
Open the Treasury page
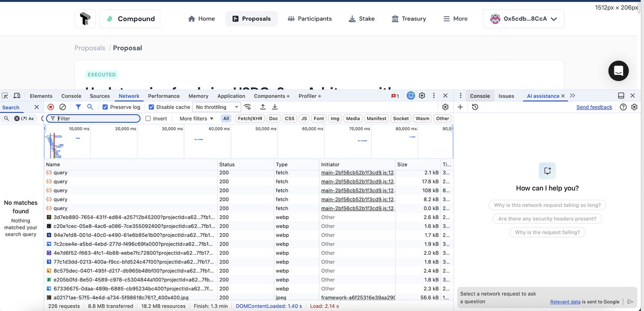tap(409, 19)
